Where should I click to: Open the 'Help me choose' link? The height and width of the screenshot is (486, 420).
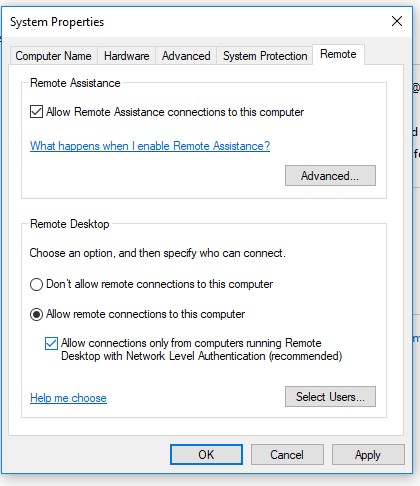[68, 398]
